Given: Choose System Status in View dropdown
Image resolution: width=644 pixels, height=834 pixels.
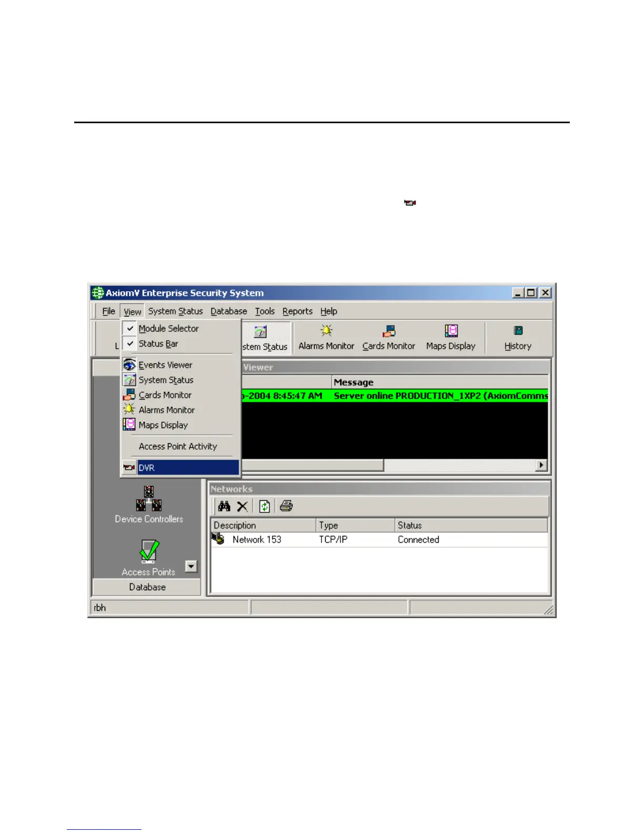Looking at the screenshot, I should point(180,380).
